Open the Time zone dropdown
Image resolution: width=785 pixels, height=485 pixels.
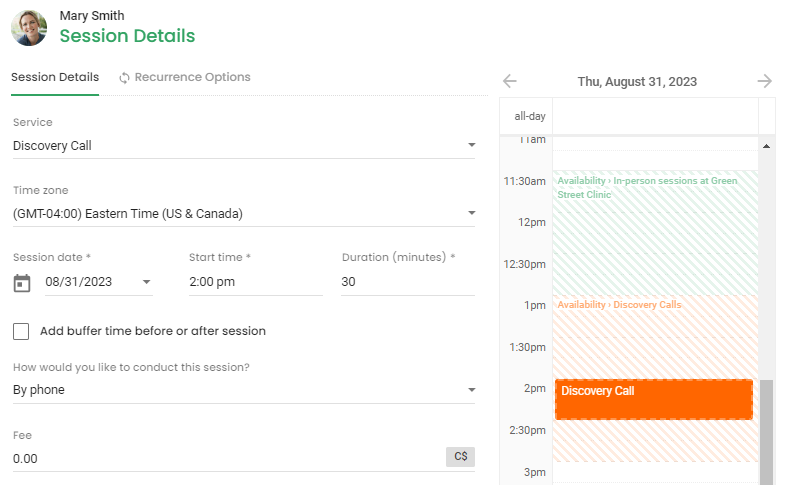click(244, 214)
